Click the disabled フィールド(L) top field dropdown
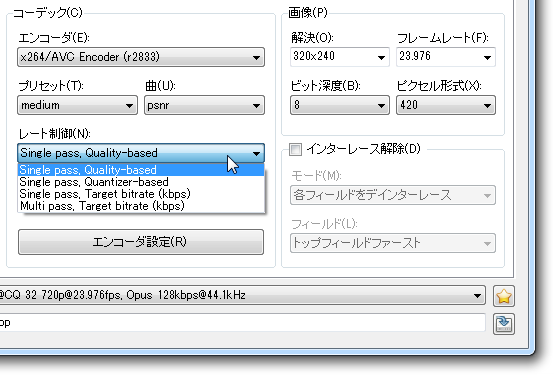Viewport: 555px width, 377px height. [x=393, y=243]
